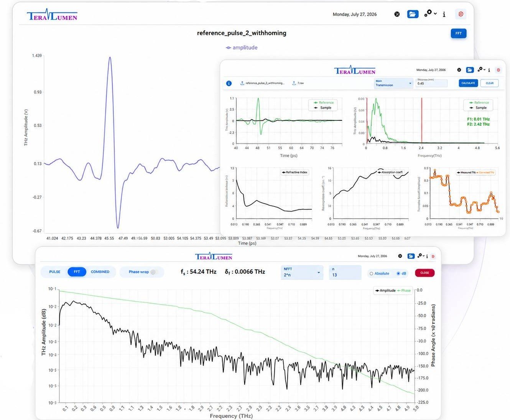This screenshot has width=510, height=420.
Task: Click the info 'i' icon in the transmission window
Action: (x=489, y=70)
